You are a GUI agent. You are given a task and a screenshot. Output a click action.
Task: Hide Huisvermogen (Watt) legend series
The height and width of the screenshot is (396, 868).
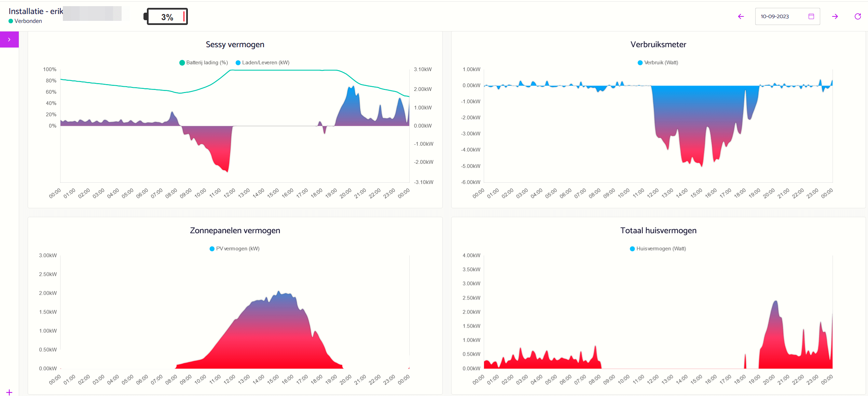click(x=658, y=249)
